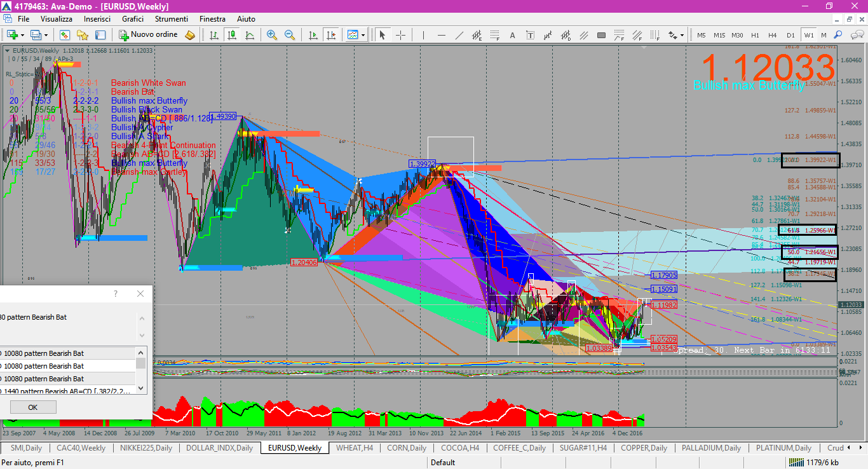
Task: Open the MetaEditor book icon
Action: coord(189,35)
